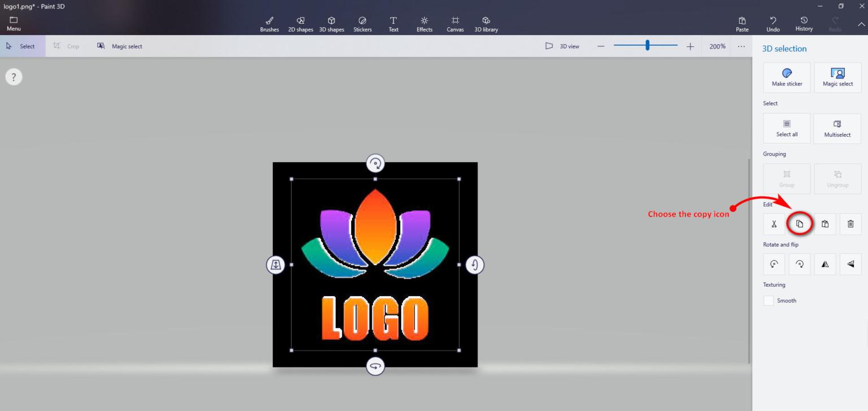This screenshot has width=868, height=411.
Task: Click the circled Copy icon in Edit section
Action: click(800, 224)
